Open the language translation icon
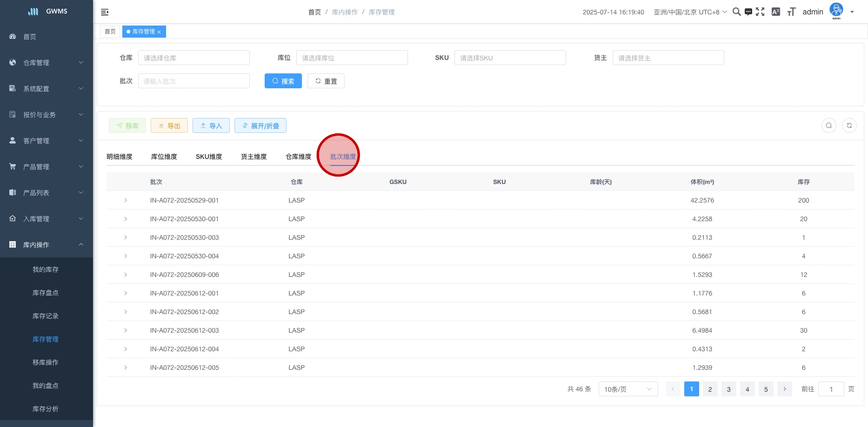Viewport: 868px width, 427px height. (x=775, y=12)
